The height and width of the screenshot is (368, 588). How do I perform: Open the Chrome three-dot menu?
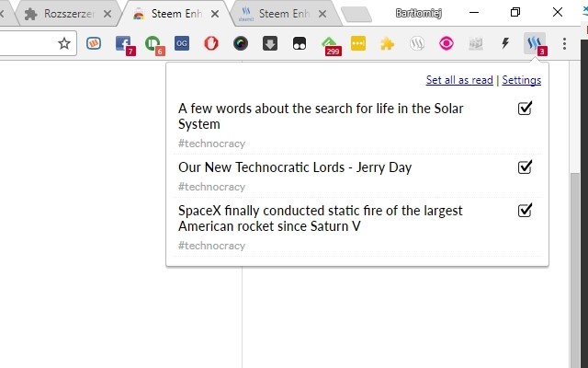point(564,43)
